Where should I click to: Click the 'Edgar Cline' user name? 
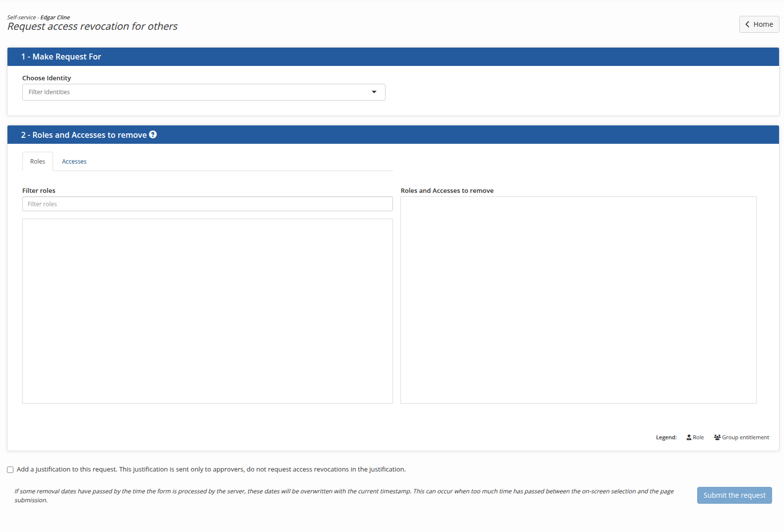pyautogui.click(x=55, y=17)
